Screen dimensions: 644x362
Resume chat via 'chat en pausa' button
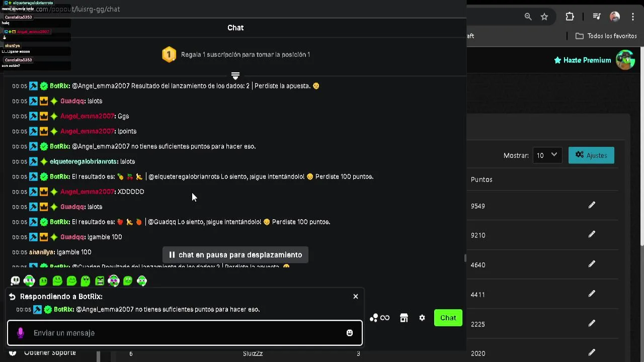(x=235, y=255)
